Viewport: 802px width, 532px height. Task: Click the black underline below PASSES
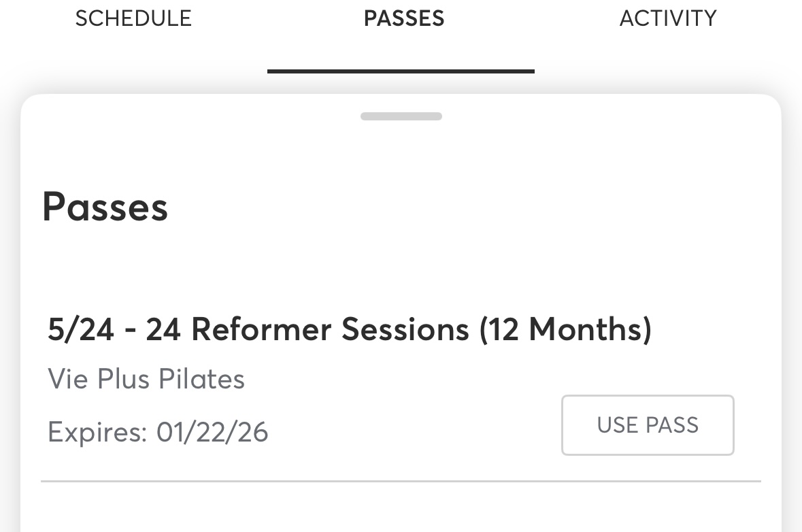click(x=401, y=71)
